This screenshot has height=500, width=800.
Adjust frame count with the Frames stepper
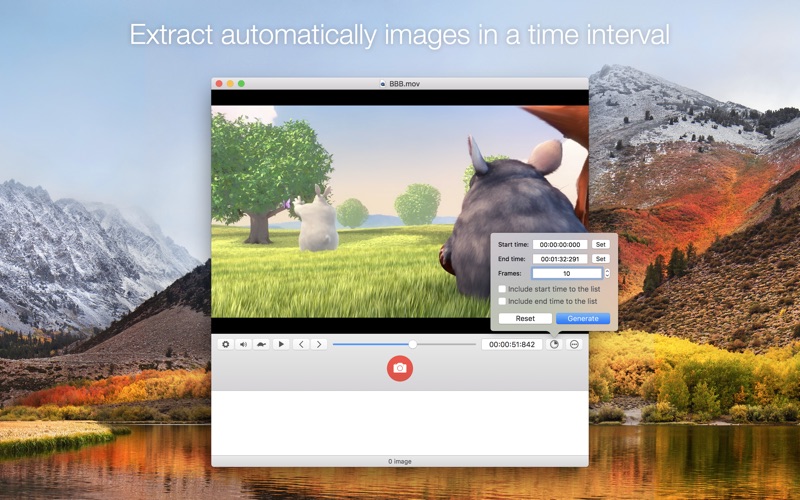click(607, 273)
